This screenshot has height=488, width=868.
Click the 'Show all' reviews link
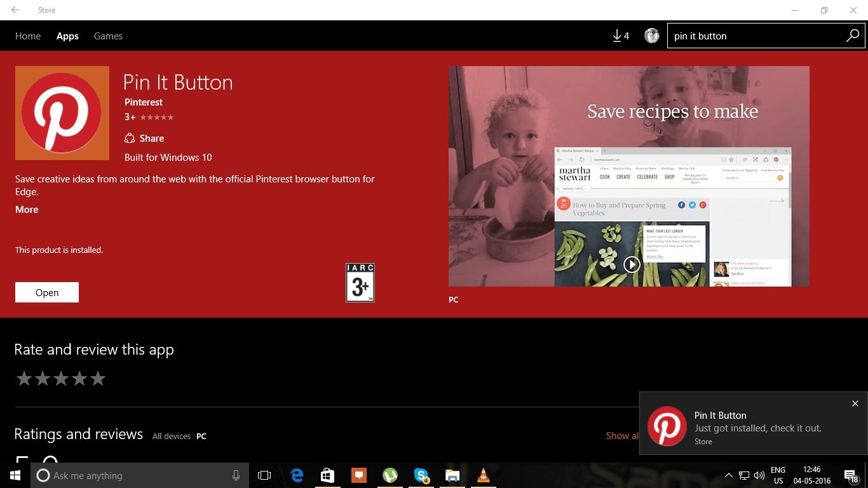(623, 436)
